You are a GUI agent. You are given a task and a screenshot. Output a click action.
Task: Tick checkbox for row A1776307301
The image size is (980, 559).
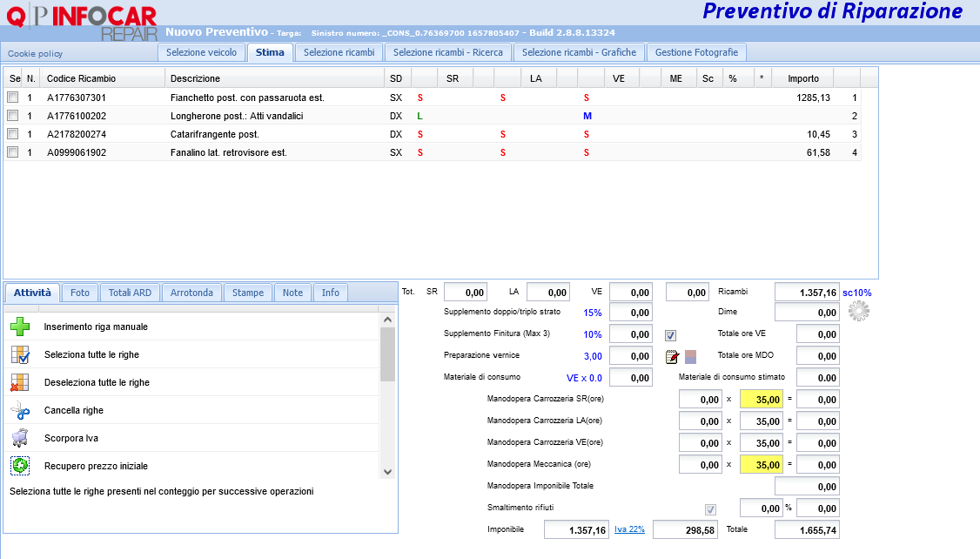click(12, 98)
